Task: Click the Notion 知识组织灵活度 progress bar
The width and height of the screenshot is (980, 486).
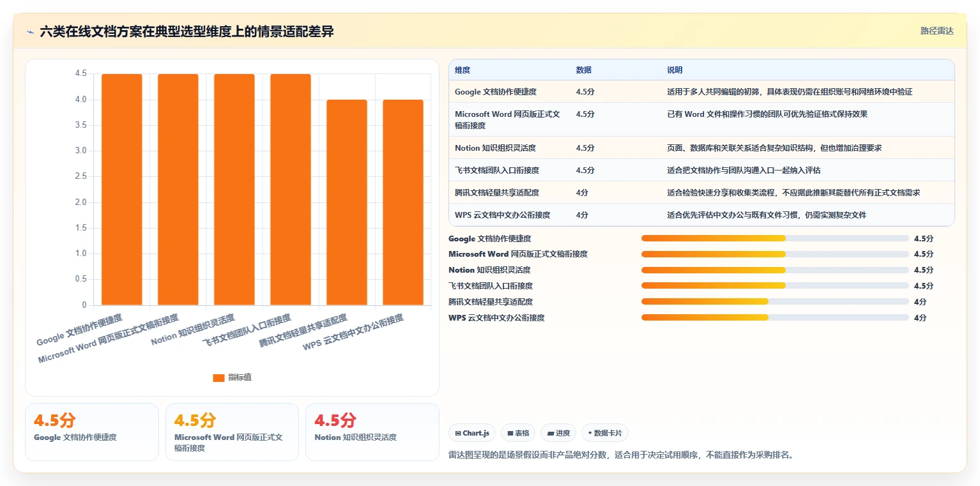Action: coord(775,270)
